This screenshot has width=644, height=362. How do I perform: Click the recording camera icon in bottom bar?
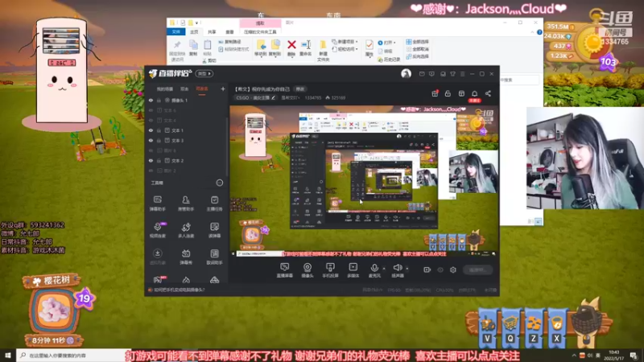(x=427, y=269)
